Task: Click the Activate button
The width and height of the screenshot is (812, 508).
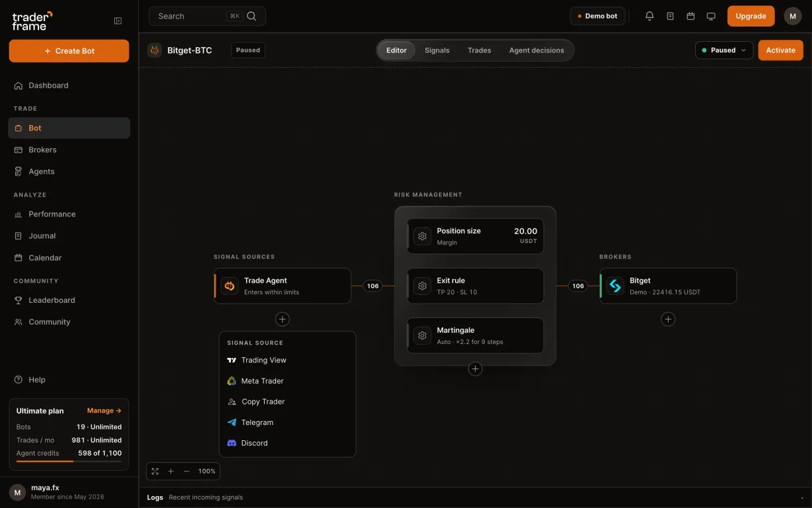Action: point(781,50)
